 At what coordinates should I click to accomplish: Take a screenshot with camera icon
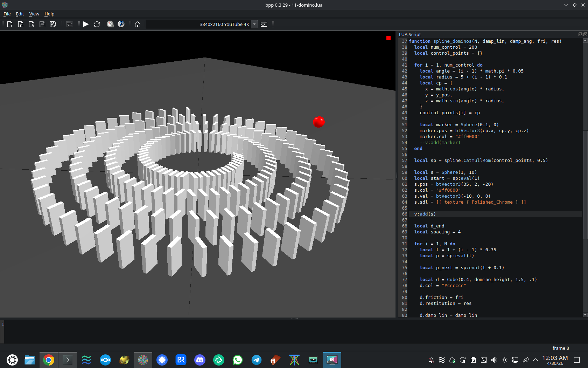[x=264, y=24]
